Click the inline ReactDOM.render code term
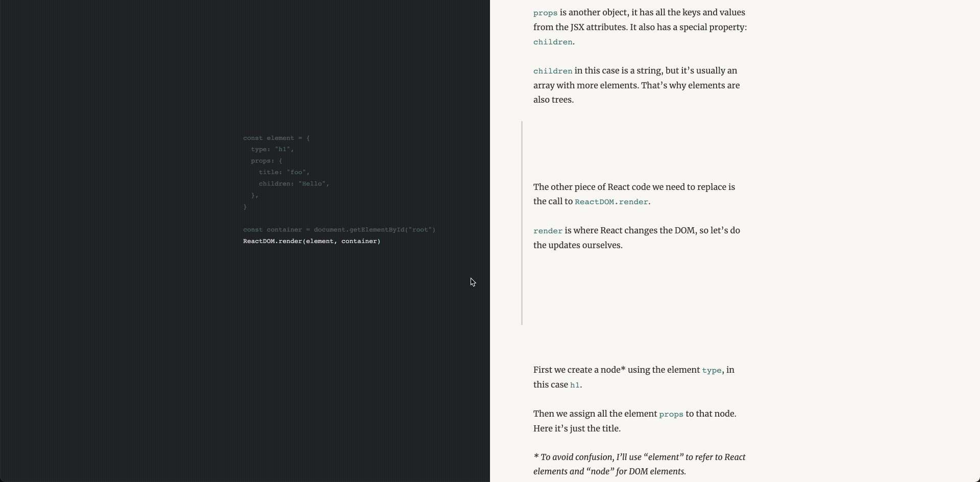Viewport: 980px width, 482px height. 611,202
